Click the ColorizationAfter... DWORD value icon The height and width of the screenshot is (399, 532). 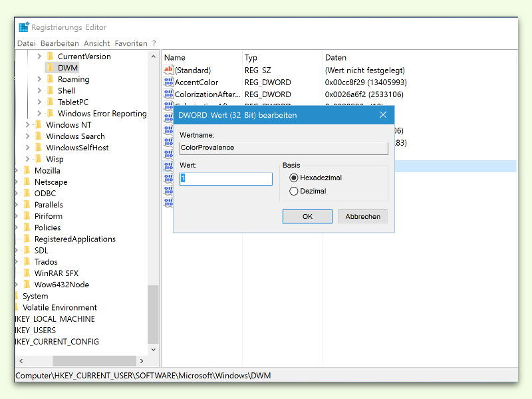pos(168,94)
